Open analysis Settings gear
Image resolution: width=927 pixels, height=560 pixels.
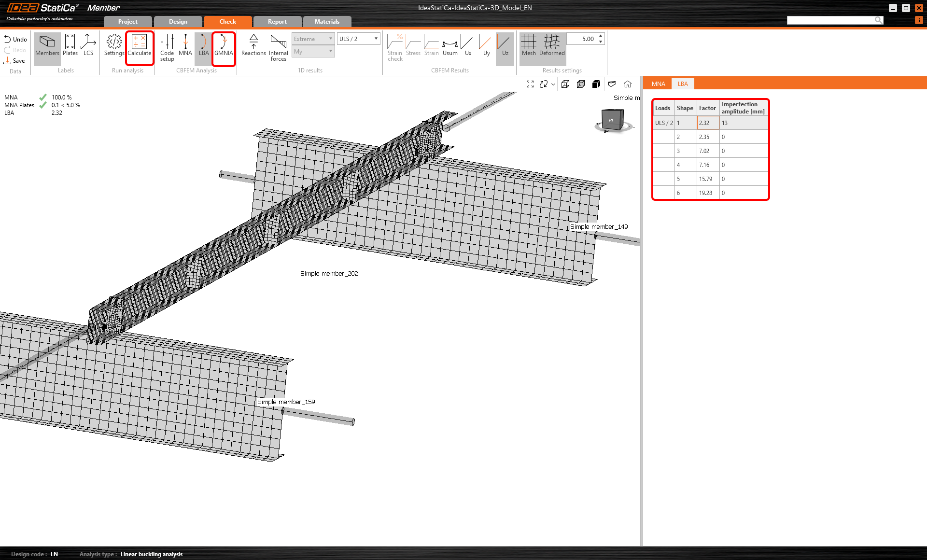point(114,46)
